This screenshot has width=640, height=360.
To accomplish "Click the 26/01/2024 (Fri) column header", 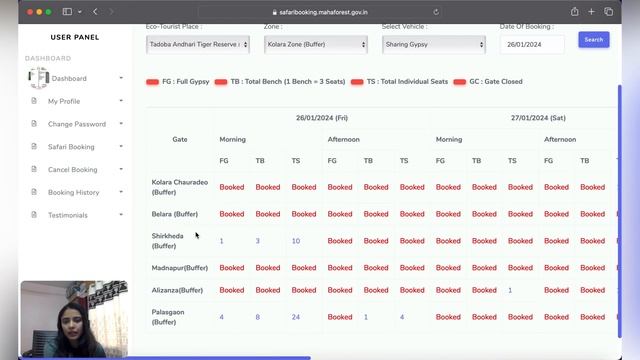I will [x=322, y=118].
